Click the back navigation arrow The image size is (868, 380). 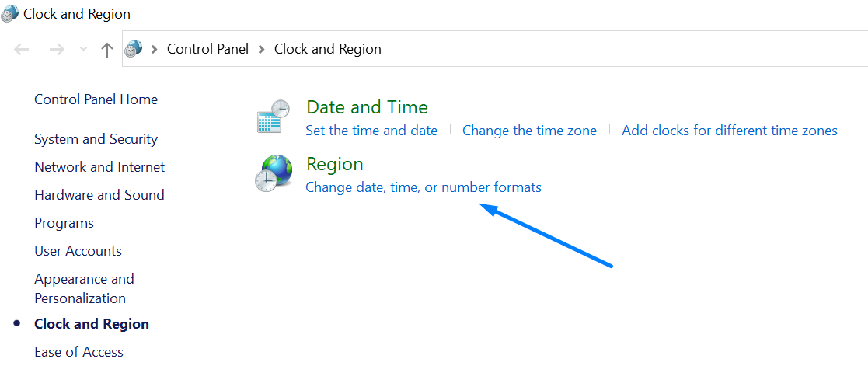[x=22, y=49]
